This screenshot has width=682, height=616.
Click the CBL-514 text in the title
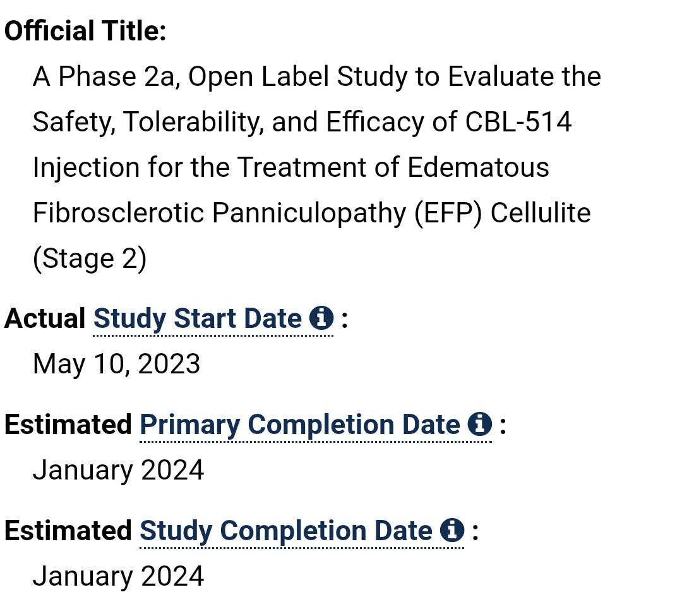[x=518, y=122]
